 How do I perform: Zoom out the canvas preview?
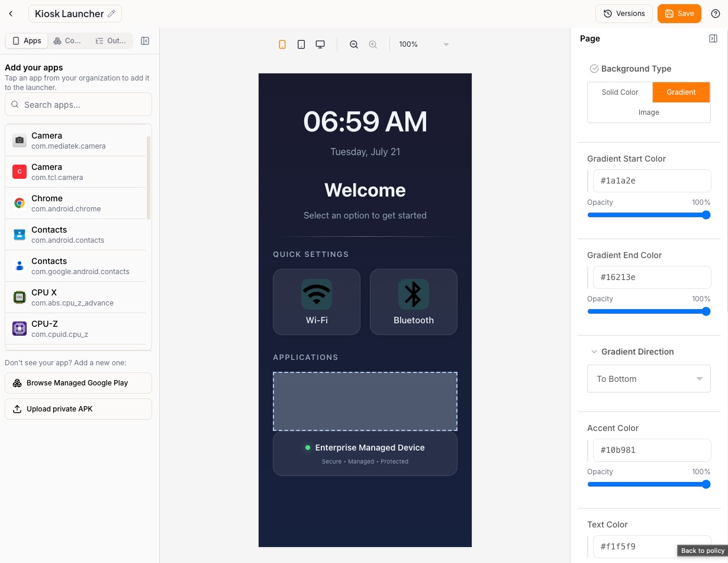(x=354, y=44)
